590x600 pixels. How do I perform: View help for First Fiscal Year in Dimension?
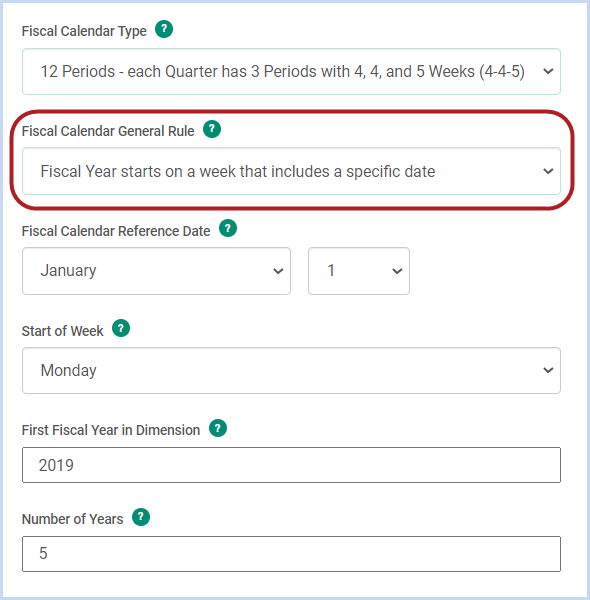[x=218, y=428]
